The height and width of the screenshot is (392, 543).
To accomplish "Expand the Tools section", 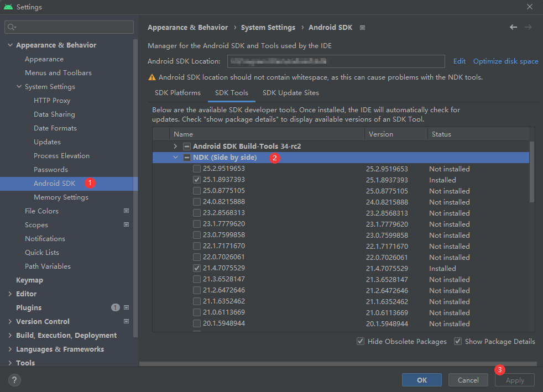I will tap(10, 363).
